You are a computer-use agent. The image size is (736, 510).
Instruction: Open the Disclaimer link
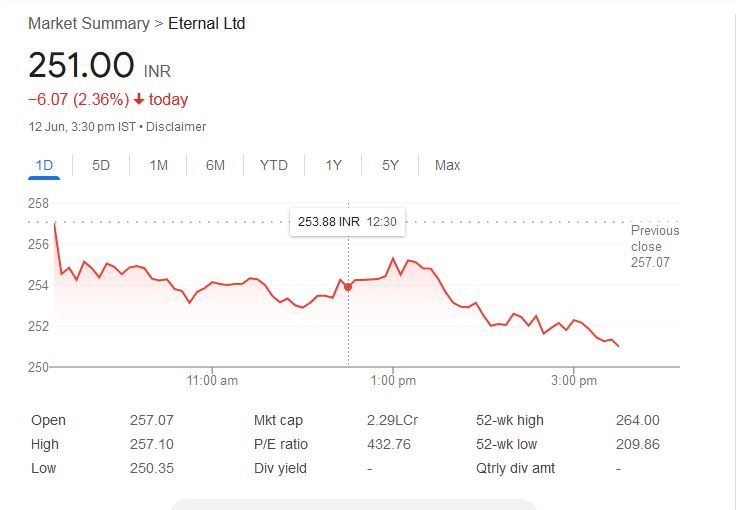point(178,127)
